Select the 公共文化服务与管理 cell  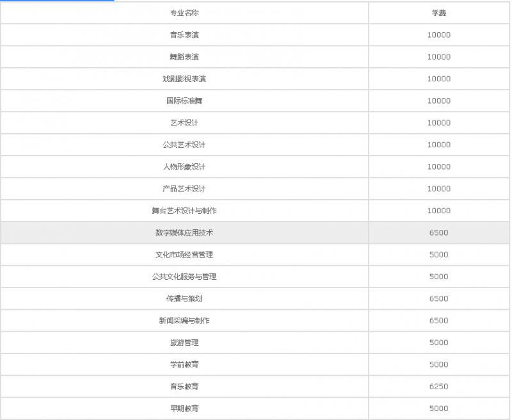click(x=184, y=277)
